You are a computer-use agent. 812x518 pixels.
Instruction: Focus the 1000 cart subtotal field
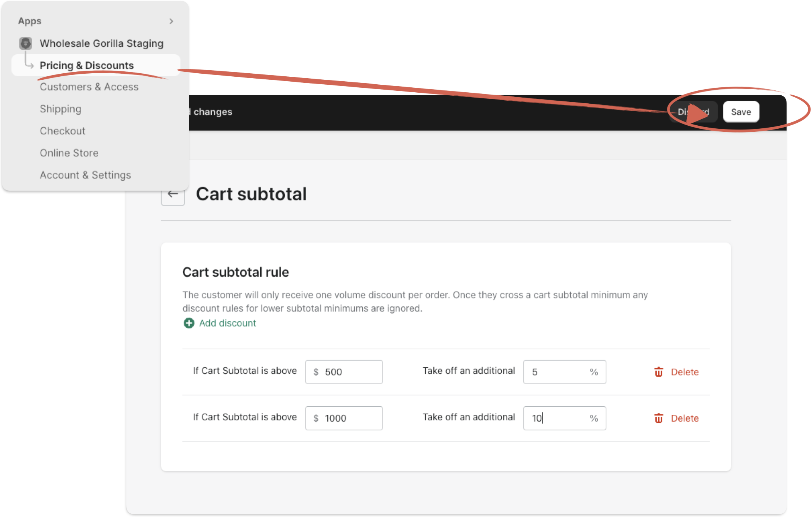(x=344, y=418)
